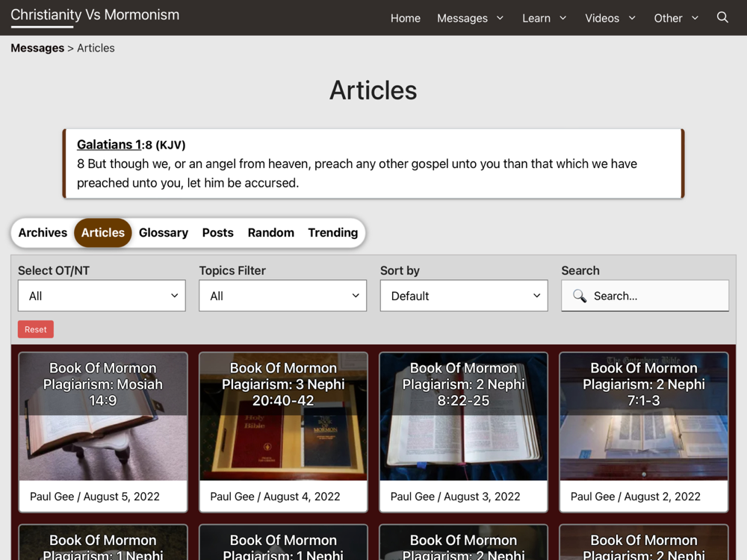Open the site search magnifier icon

click(722, 18)
